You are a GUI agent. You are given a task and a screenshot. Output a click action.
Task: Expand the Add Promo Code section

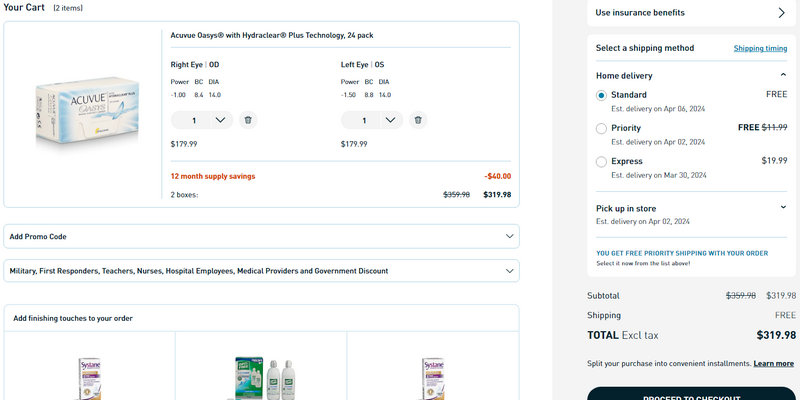click(511, 237)
